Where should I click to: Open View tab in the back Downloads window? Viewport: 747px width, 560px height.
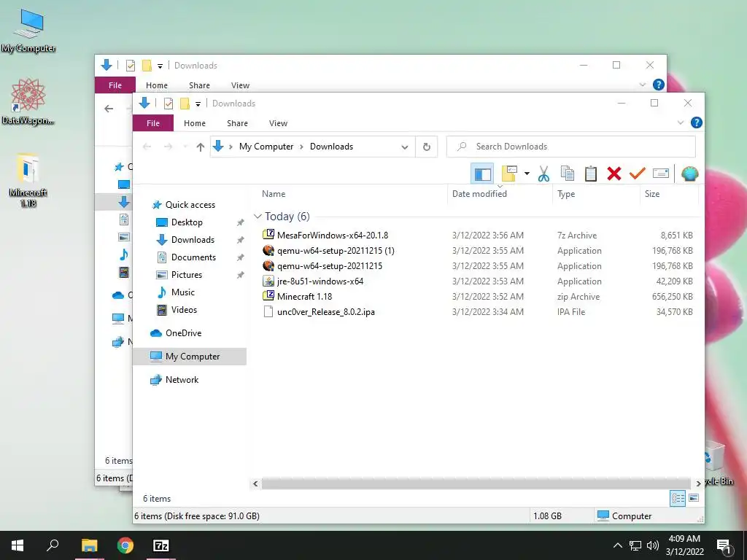coord(240,85)
